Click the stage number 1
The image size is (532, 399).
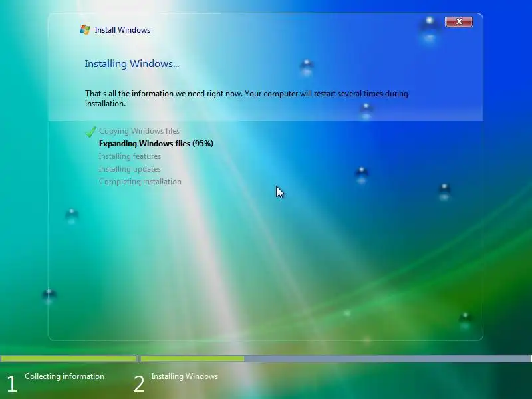(12, 384)
